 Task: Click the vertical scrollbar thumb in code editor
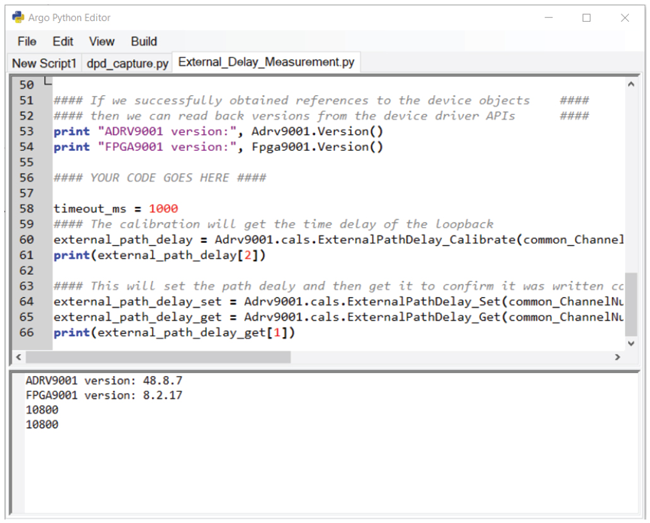(x=630, y=304)
